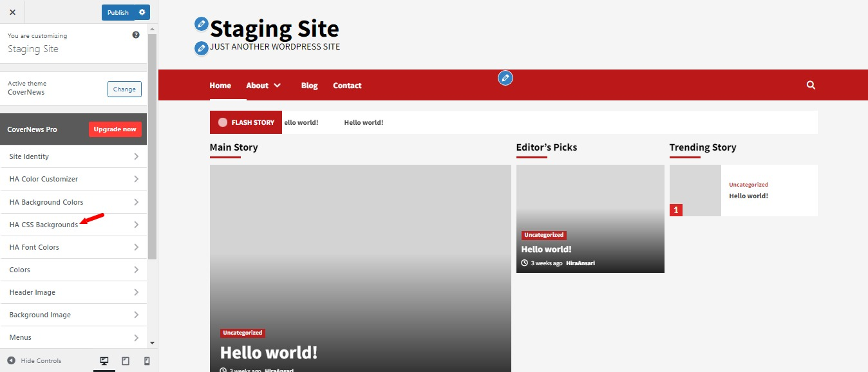Switch to mobile preview device
The width and height of the screenshot is (868, 372).
coord(147,361)
